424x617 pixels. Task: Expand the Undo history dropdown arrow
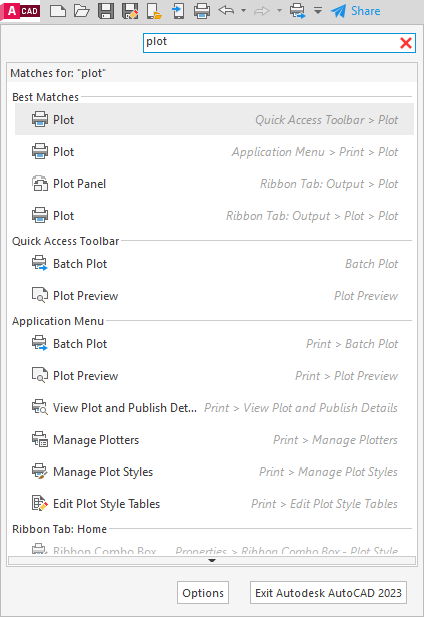pos(244,11)
